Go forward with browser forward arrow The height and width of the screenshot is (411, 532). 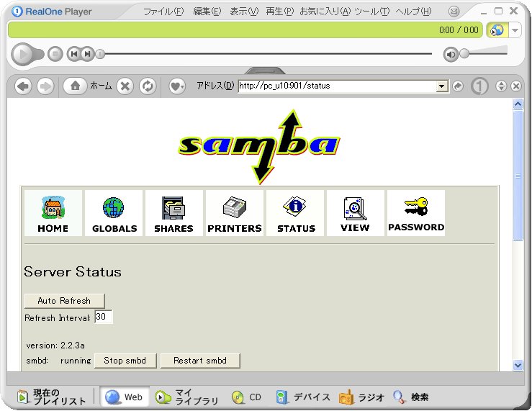click(x=45, y=86)
